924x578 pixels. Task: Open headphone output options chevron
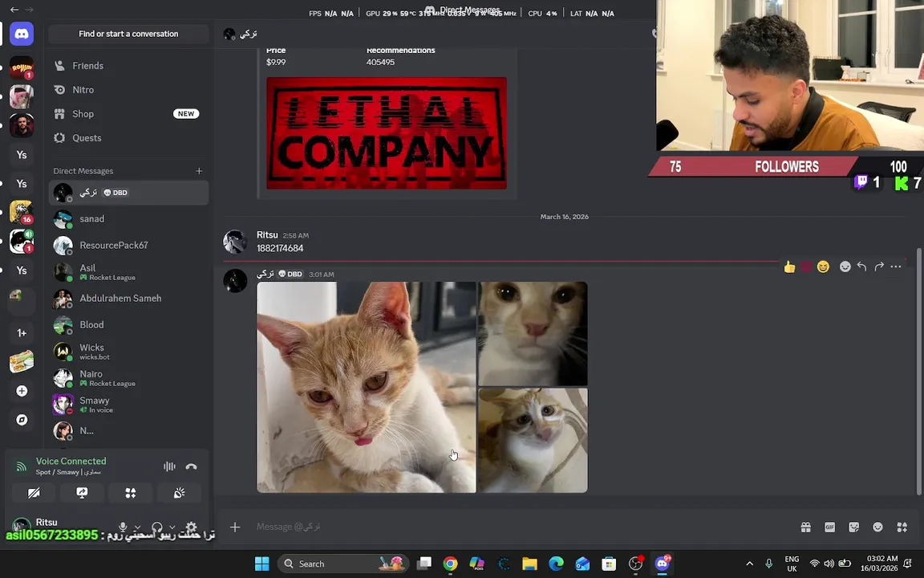[172, 527]
